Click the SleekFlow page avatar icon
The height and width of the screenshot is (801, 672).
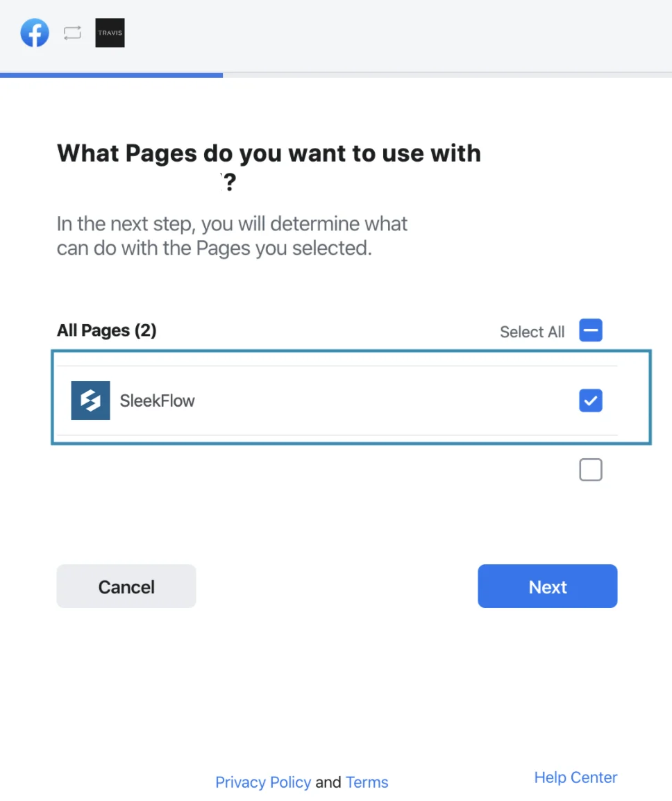pos(90,400)
